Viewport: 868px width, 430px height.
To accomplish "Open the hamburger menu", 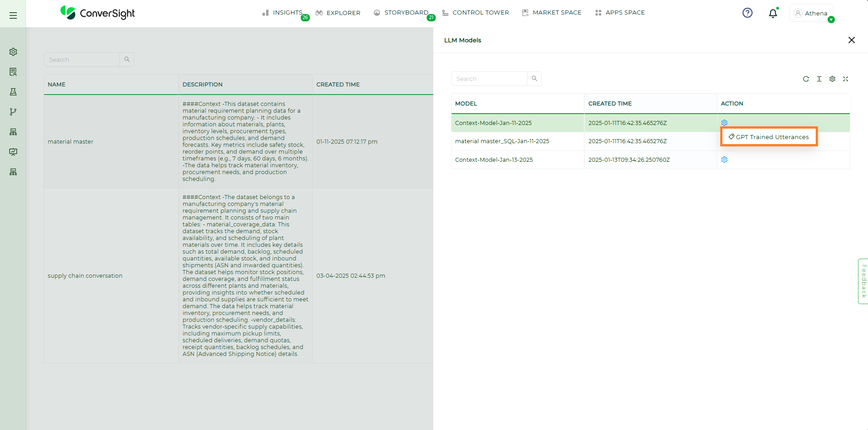I will [x=13, y=15].
